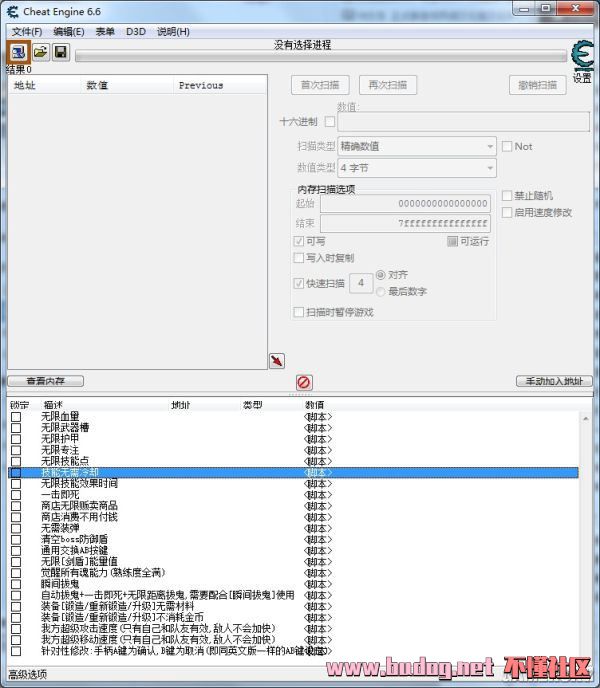This screenshot has height=688, width=600.
Task: Click the floppy disk save icon
Action: point(61,52)
